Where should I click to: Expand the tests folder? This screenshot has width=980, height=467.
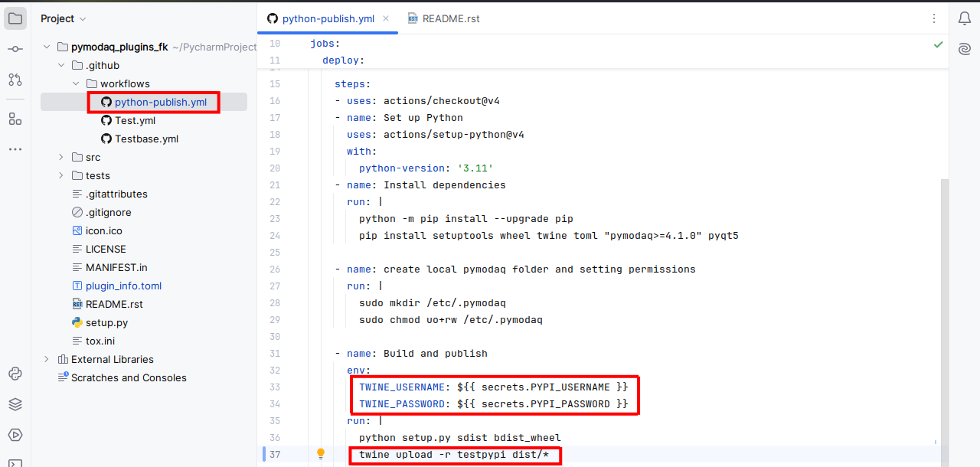[x=61, y=175]
